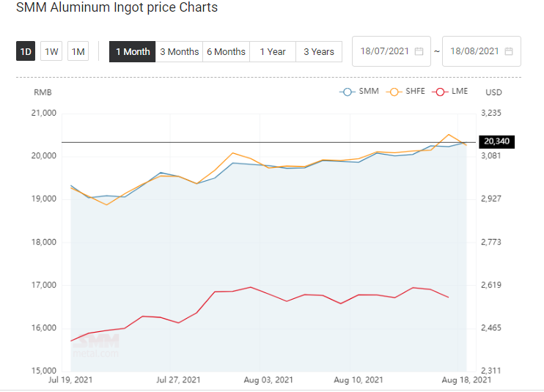Click the 16,000 RMB axis value

(44, 328)
